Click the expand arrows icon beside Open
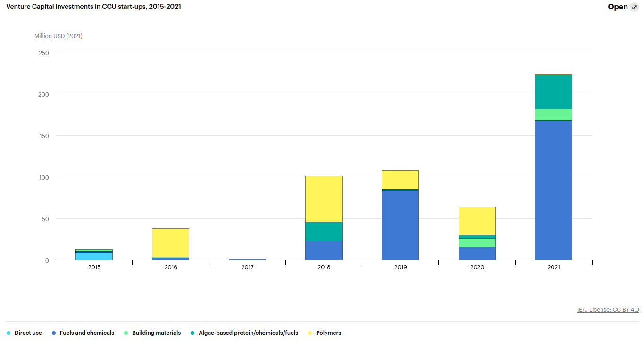The height and width of the screenshot is (341, 644). point(635,7)
